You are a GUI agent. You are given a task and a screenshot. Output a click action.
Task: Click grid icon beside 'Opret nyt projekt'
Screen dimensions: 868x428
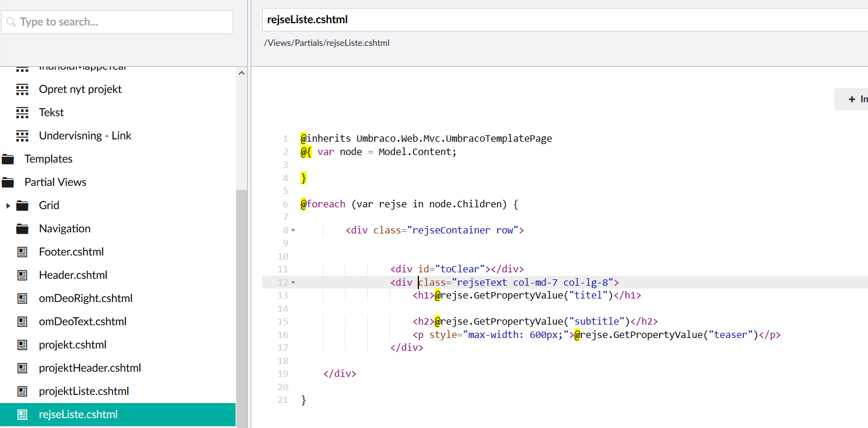click(22, 89)
